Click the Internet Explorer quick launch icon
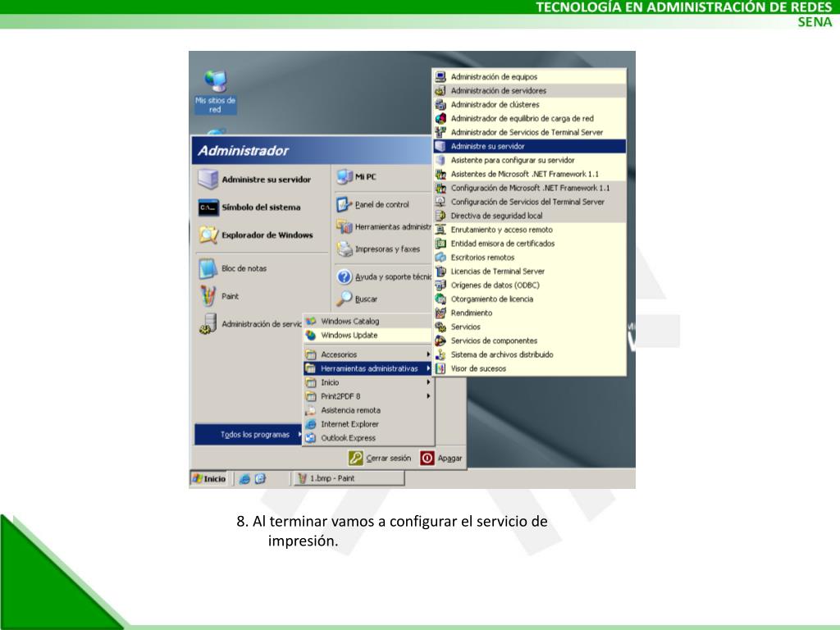Viewport: 840px width, 630px height. 244,478
